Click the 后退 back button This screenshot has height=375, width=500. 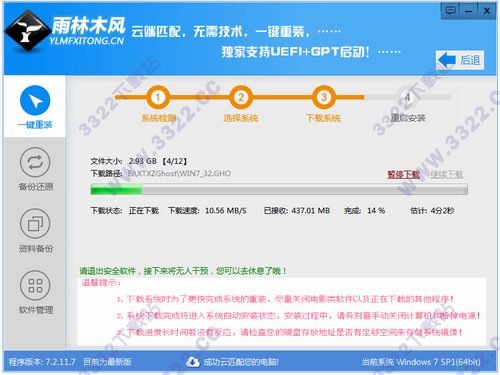tap(460, 60)
